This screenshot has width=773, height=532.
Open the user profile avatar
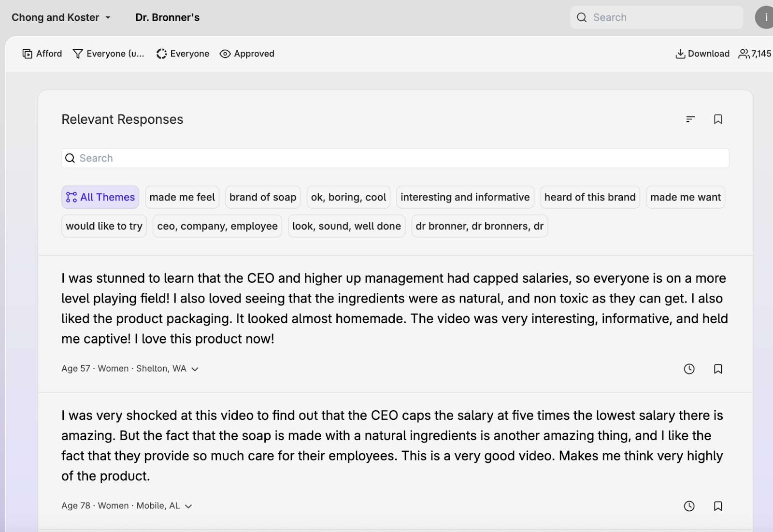pyautogui.click(x=765, y=17)
